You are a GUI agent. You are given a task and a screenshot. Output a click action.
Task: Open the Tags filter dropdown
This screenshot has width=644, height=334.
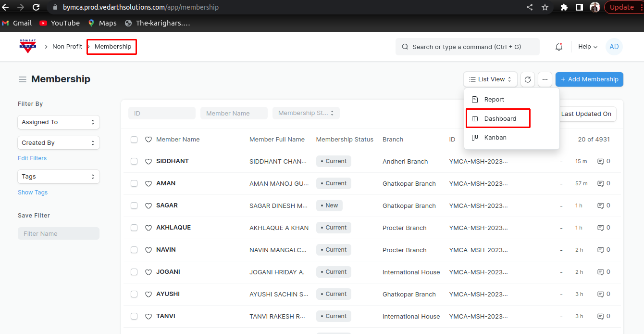coord(59,177)
